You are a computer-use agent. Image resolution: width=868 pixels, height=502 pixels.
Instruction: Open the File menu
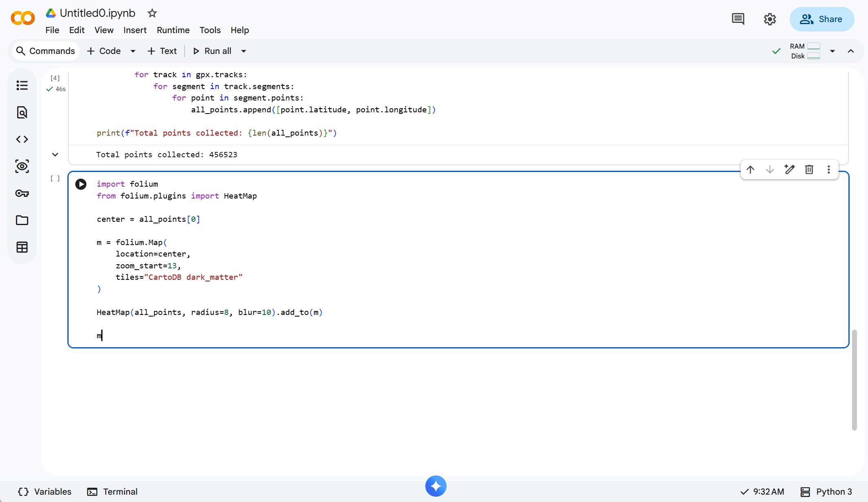(x=52, y=30)
